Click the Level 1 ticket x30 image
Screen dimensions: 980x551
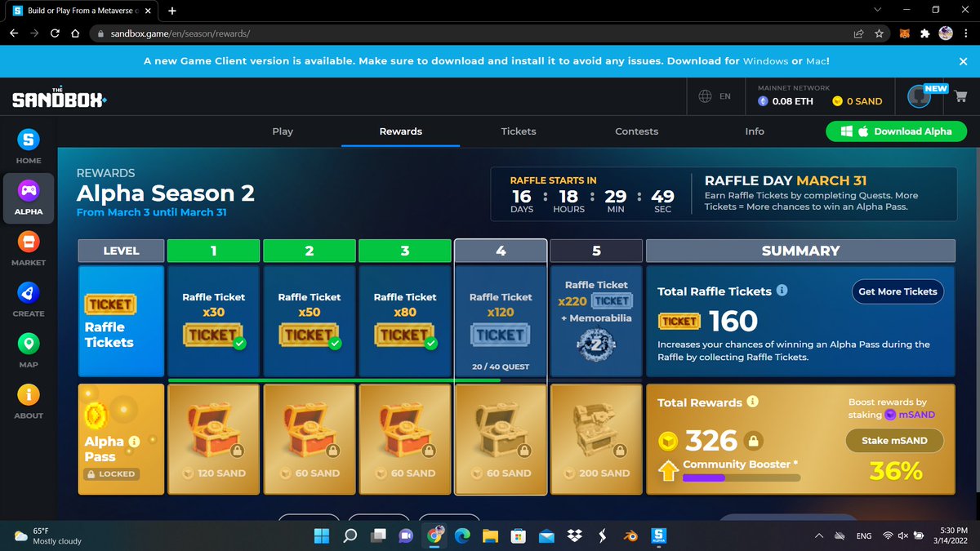click(213, 334)
